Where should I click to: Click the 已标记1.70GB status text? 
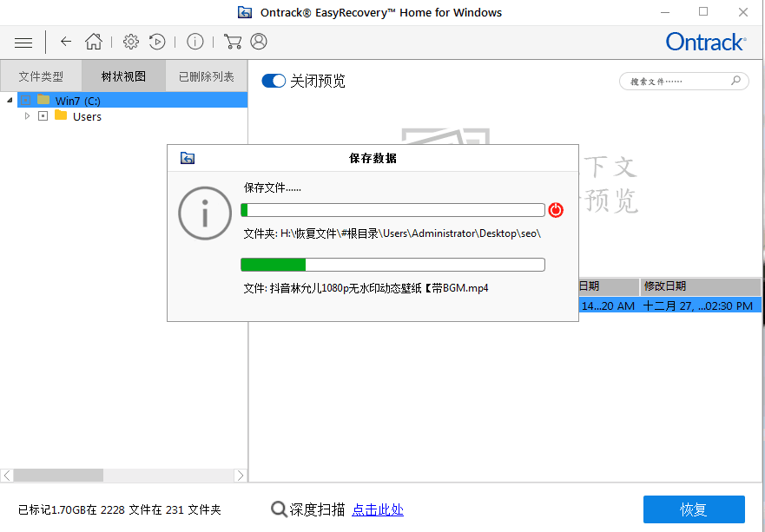click(x=120, y=510)
